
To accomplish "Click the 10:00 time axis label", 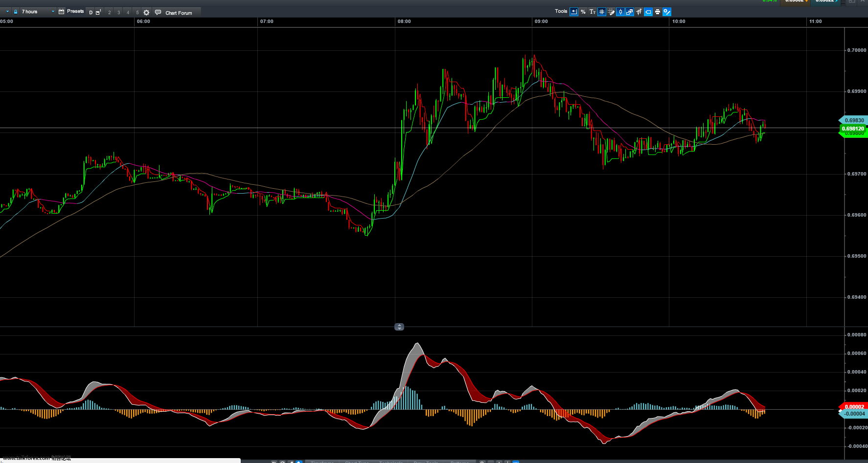I will tap(679, 22).
